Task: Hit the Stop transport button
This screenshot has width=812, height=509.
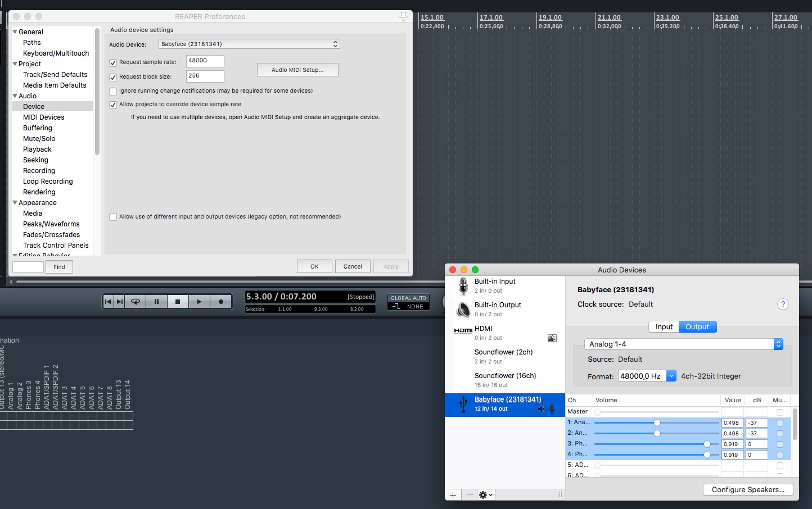Action: [178, 302]
